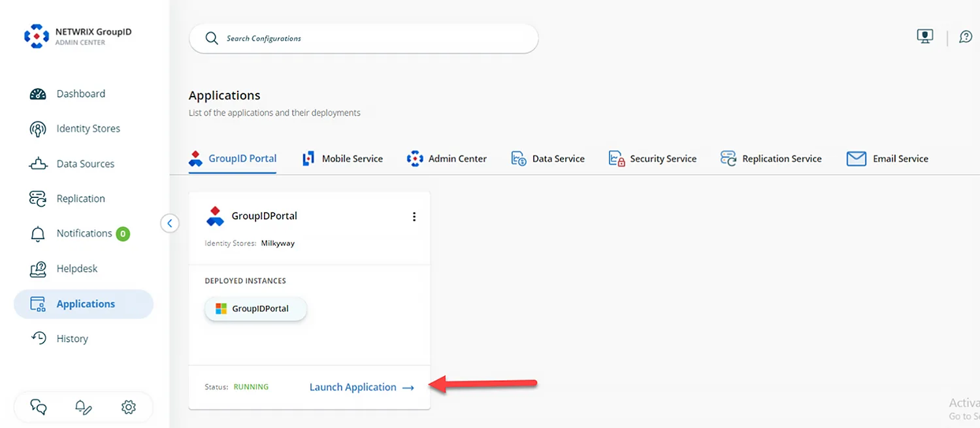
Task: Click the Security Service tab icon
Action: click(x=617, y=159)
